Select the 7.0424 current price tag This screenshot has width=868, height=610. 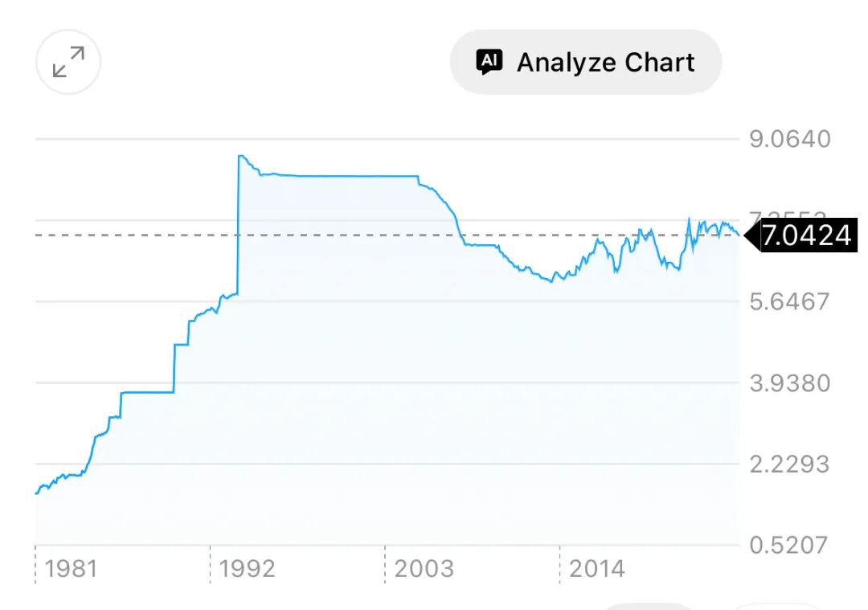(805, 235)
